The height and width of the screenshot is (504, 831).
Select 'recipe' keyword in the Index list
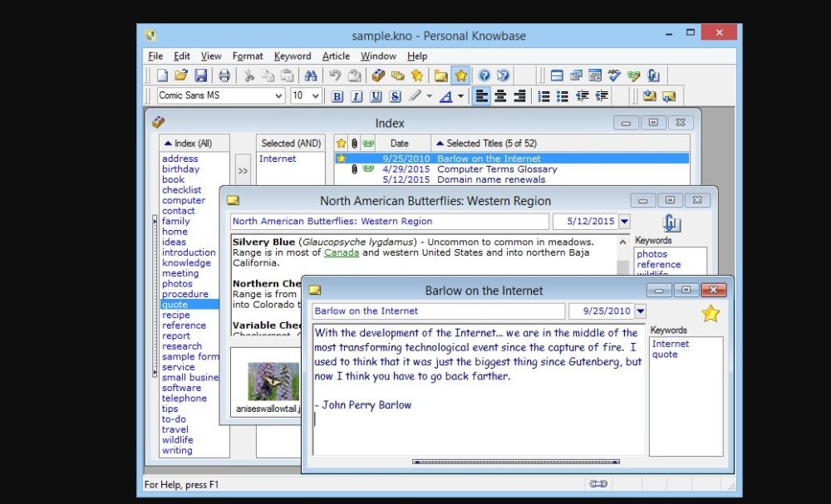coord(176,315)
